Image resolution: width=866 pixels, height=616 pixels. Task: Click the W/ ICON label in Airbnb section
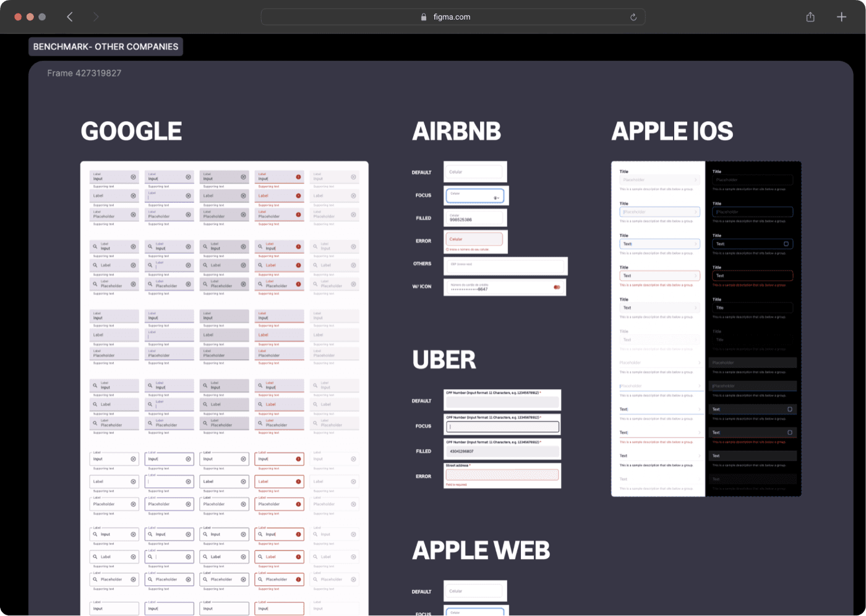[422, 286]
